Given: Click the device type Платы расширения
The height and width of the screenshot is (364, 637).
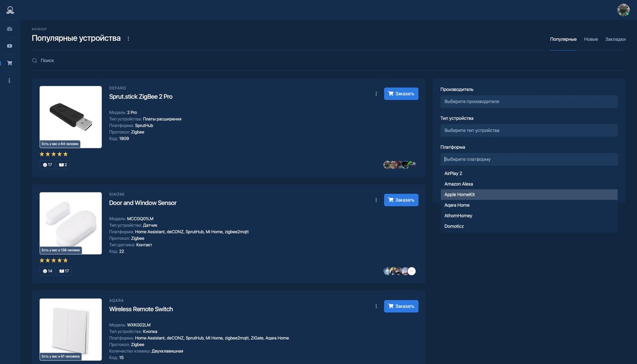Looking at the screenshot, I should click(x=162, y=119).
